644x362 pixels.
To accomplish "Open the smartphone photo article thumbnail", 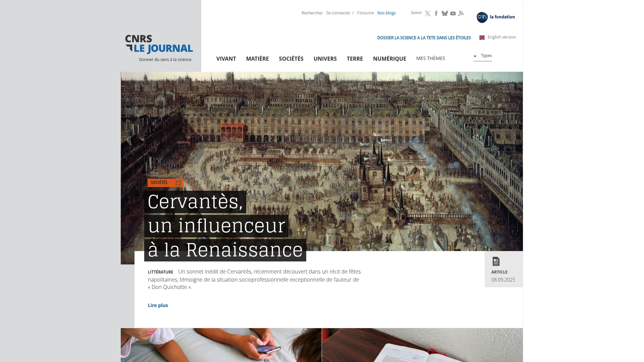I will point(221,345).
